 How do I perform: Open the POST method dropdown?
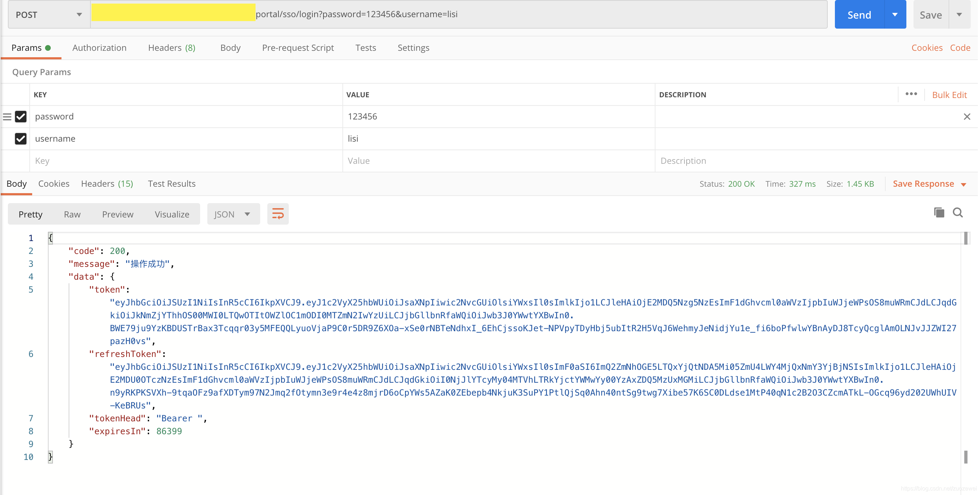49,14
